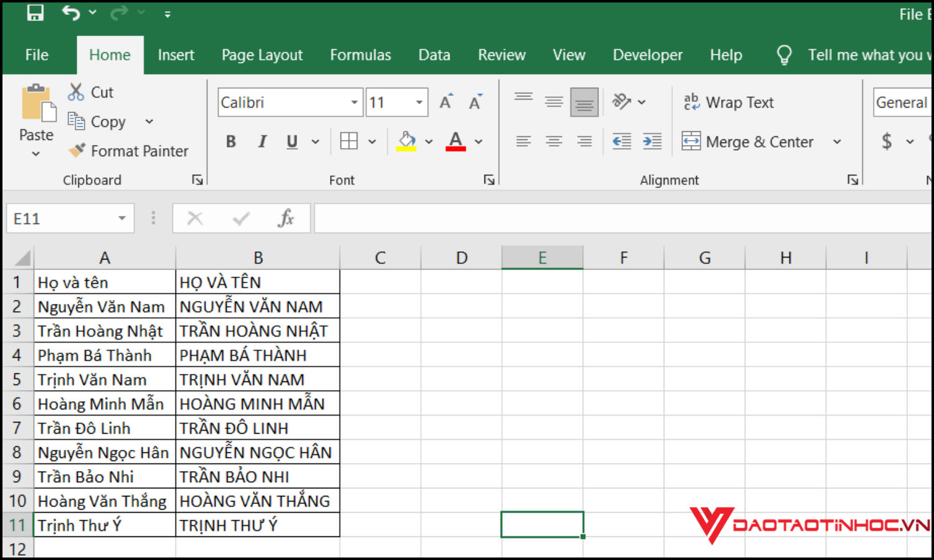Switch to the Formulas tab
Screen dimensions: 934x560
tap(360, 55)
